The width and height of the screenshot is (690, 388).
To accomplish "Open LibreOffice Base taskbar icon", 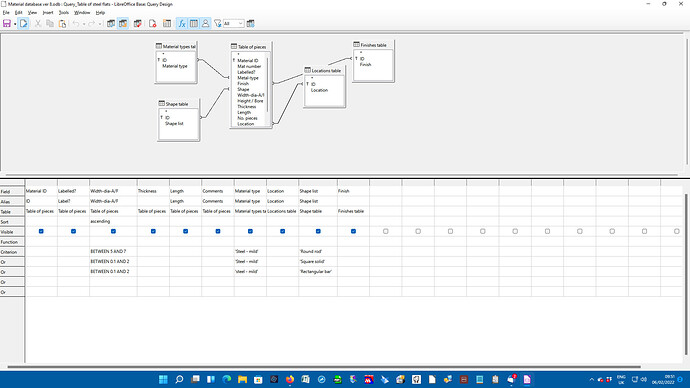I will pos(527,379).
